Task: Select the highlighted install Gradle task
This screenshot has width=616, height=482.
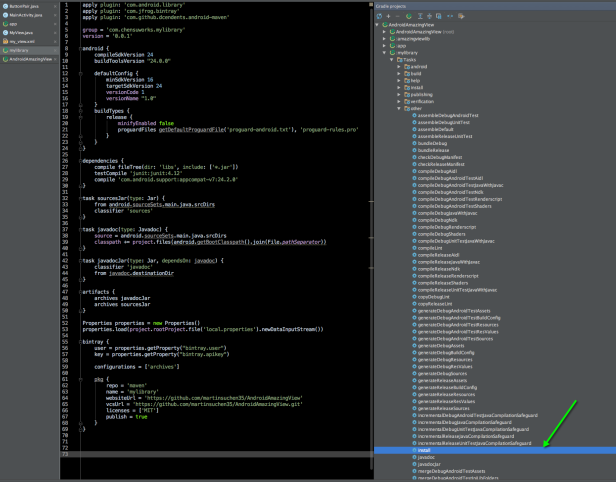Action: [425, 451]
